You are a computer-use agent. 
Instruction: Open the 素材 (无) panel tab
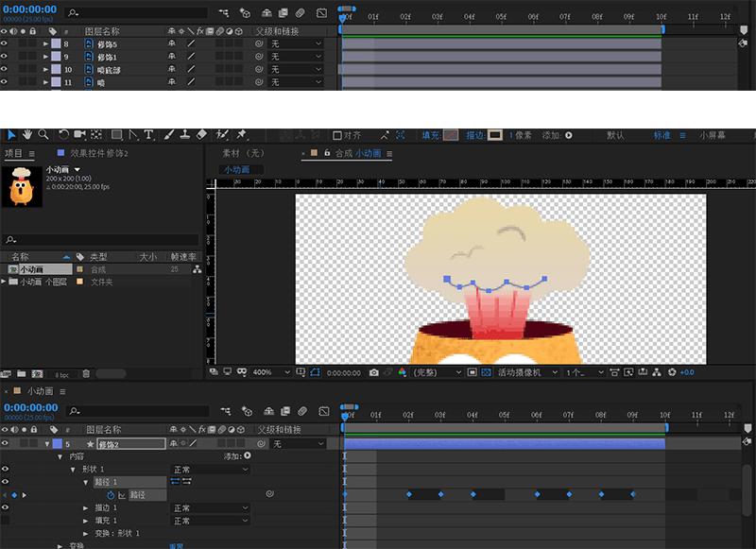243,153
